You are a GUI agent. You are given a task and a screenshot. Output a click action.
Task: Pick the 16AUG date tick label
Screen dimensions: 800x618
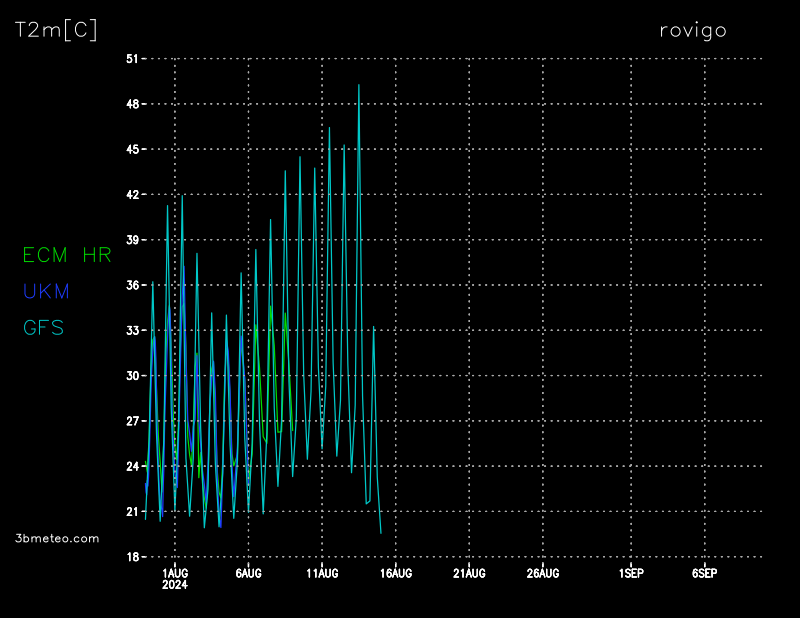click(396, 573)
